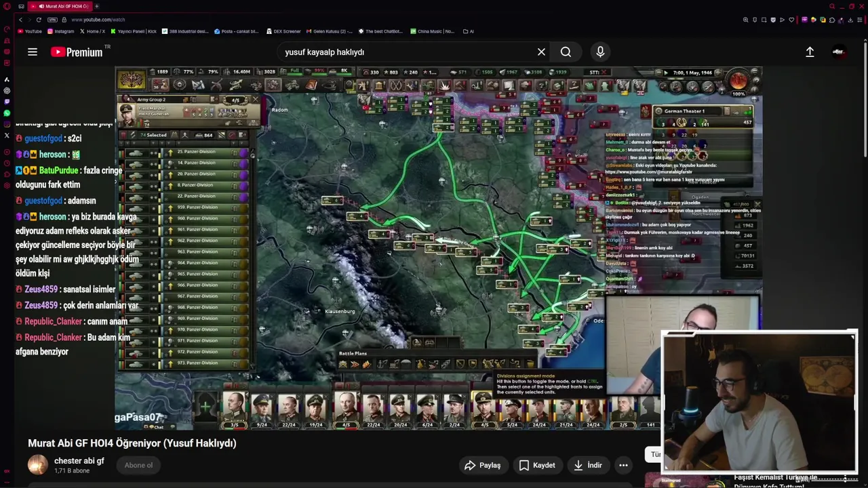Open chester abi gf channel avatar

tap(38, 465)
